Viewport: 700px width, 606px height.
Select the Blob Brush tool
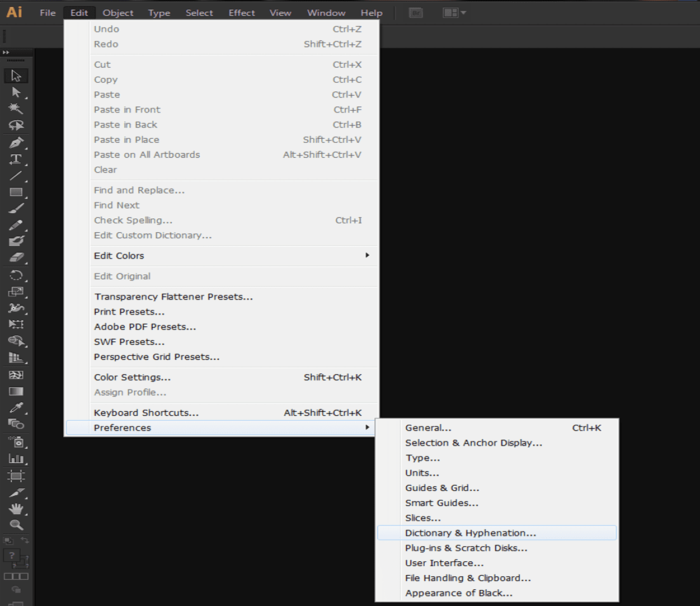pos(16,241)
